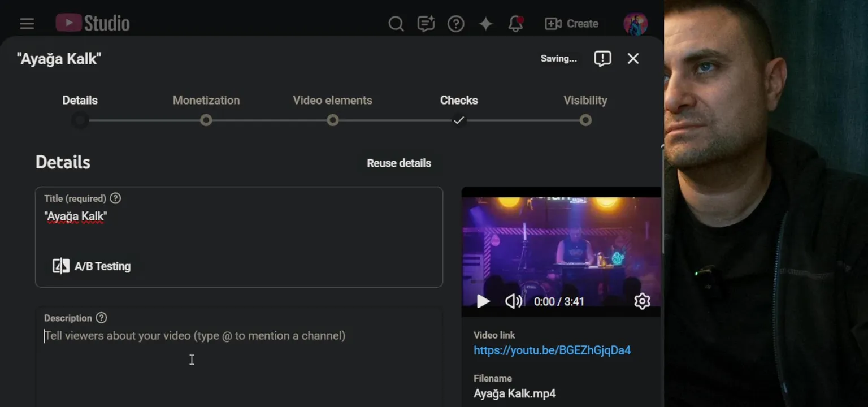Click the Visibility step circle marker

click(x=585, y=120)
